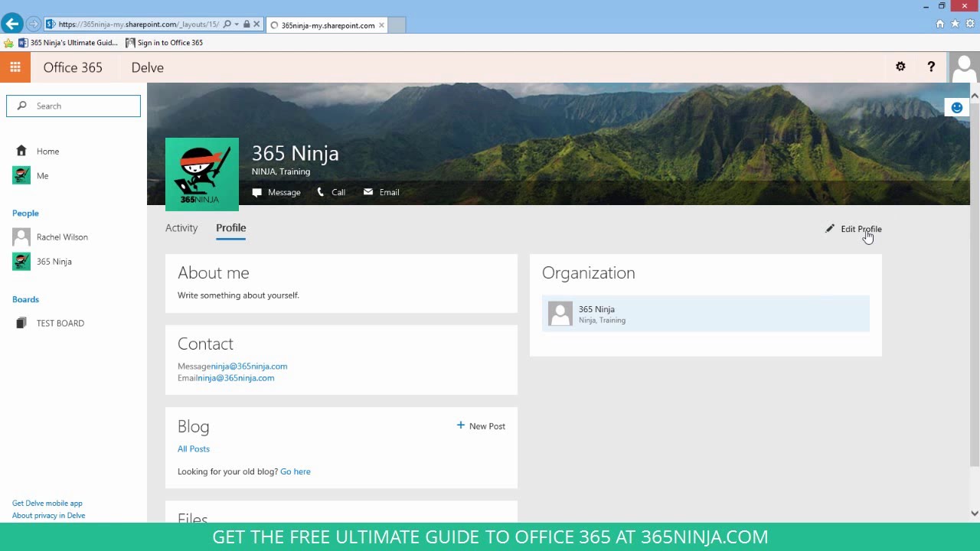
Task: Open browser home page icon
Action: (x=940, y=24)
